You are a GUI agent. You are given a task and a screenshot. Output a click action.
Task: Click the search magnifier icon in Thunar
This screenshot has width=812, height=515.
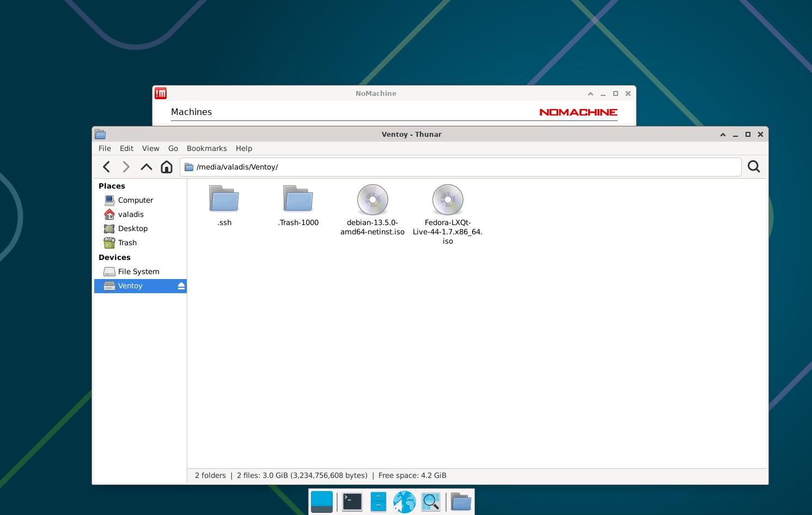click(x=754, y=167)
